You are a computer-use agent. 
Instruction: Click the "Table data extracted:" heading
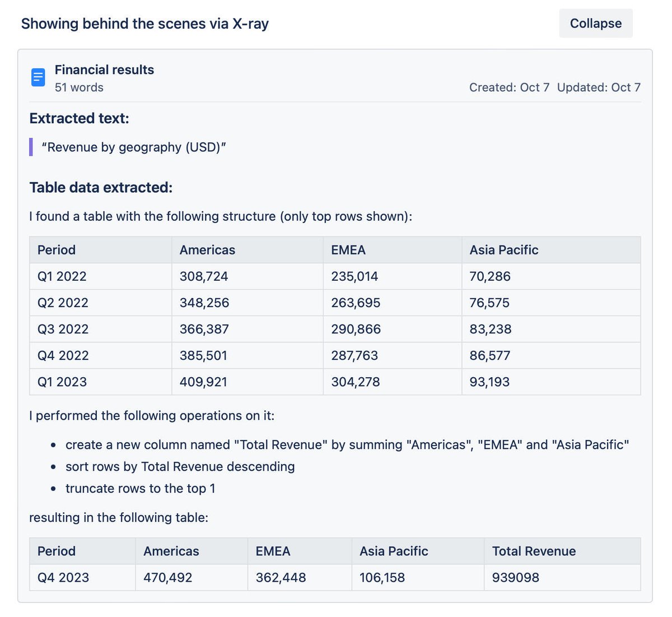coord(101,188)
